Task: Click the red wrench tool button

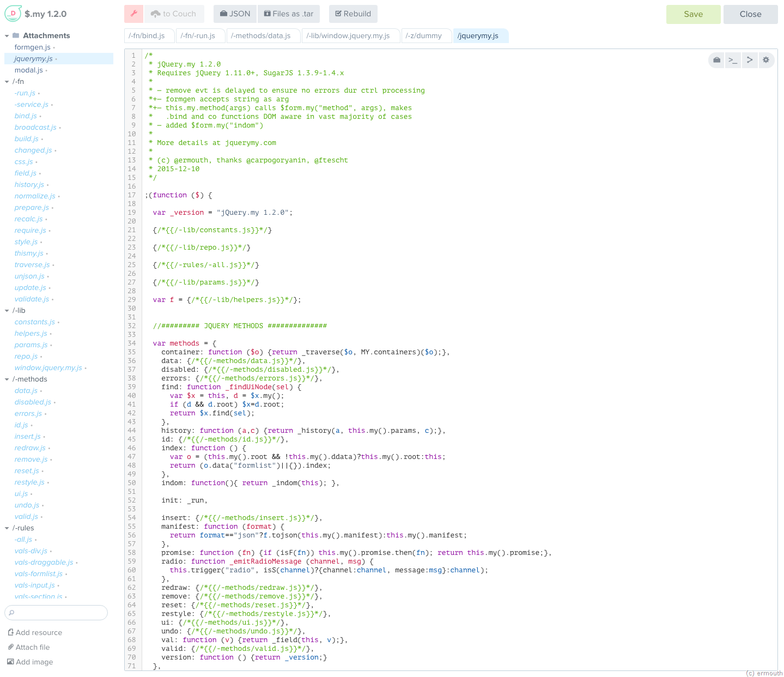Action: click(133, 14)
